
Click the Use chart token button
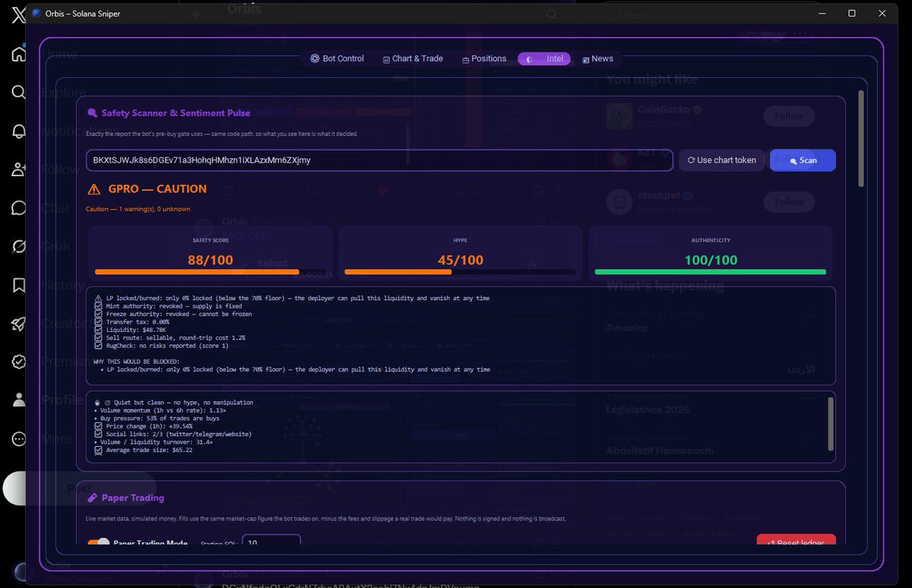pos(721,160)
